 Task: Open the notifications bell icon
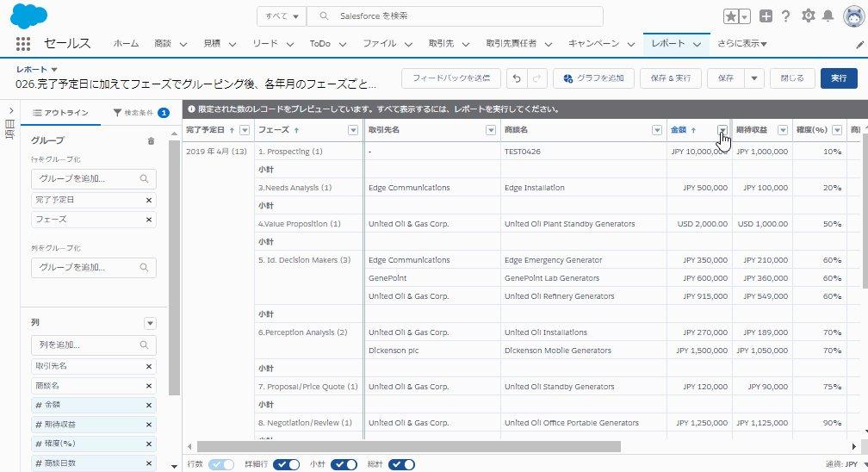[x=828, y=16]
